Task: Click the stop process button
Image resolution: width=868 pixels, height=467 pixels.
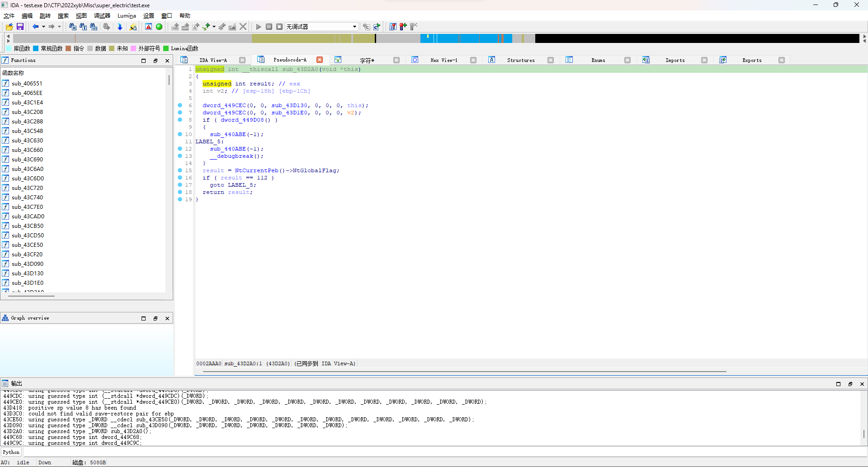Action: pyautogui.click(x=279, y=27)
